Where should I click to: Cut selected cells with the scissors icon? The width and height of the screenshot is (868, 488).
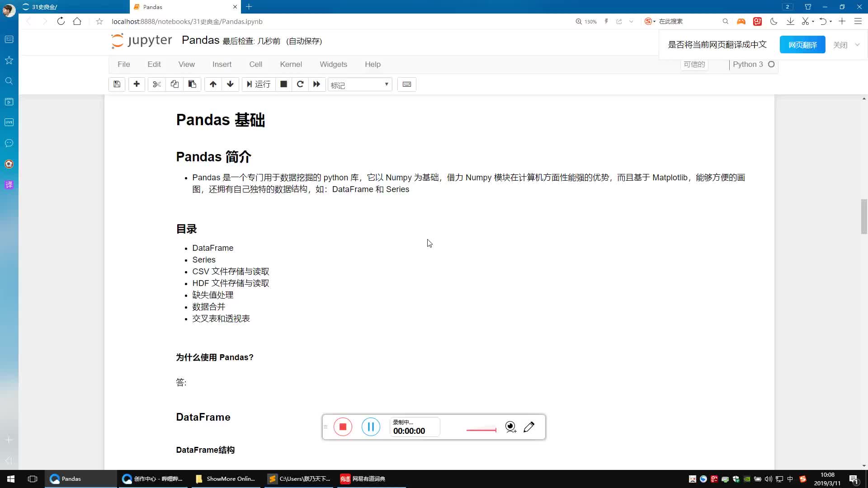[x=156, y=84]
